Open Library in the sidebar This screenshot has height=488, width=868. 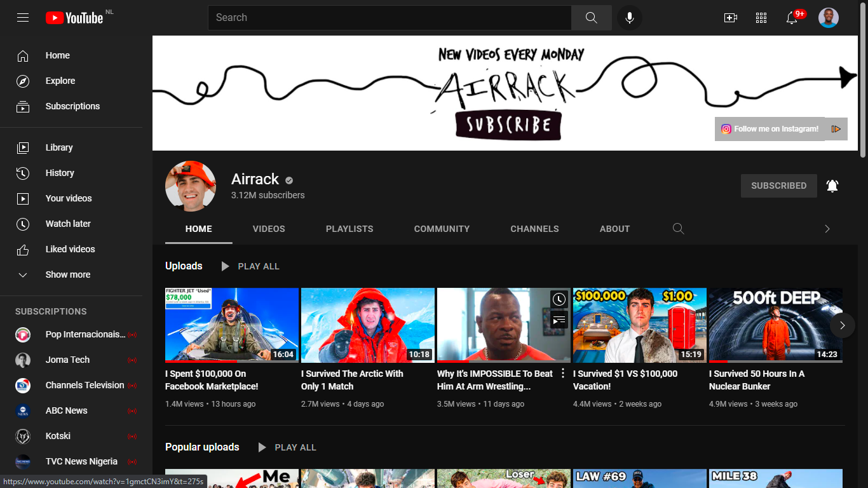[x=71, y=147]
